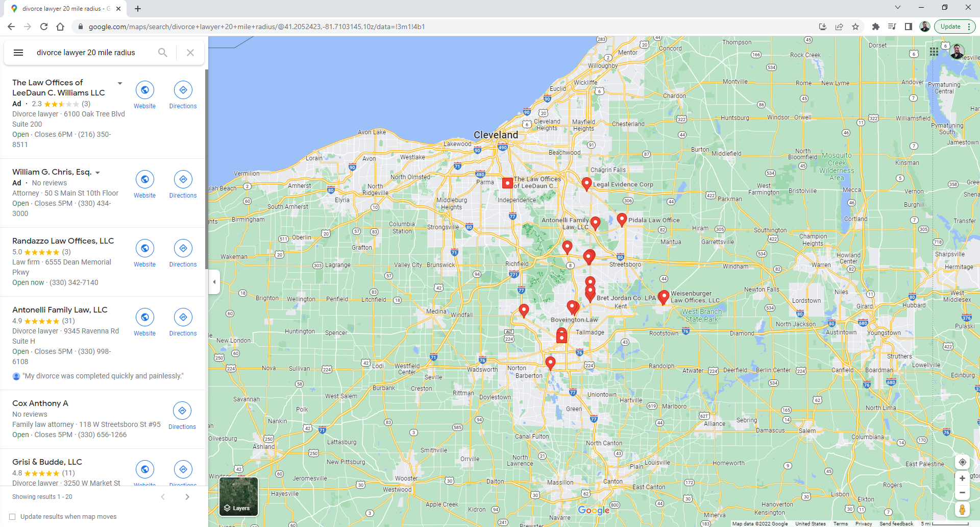Get Directions to William G. Chris, Esq.
Viewport: 980px width, 527px height.
coord(183,185)
